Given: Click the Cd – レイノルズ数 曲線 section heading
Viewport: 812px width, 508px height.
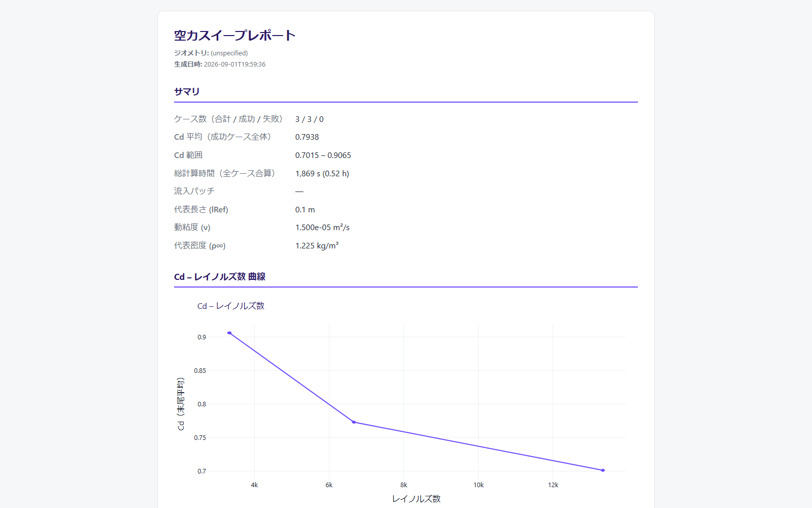Looking at the screenshot, I should point(220,277).
